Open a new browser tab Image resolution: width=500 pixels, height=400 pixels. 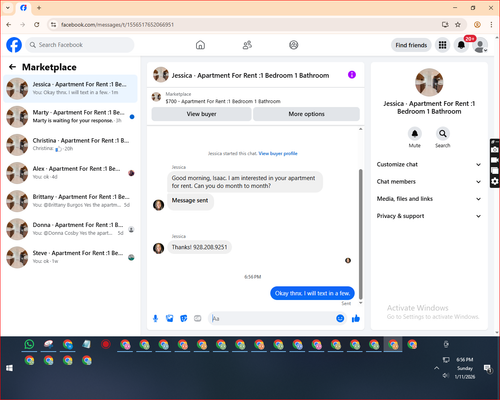coord(39,8)
